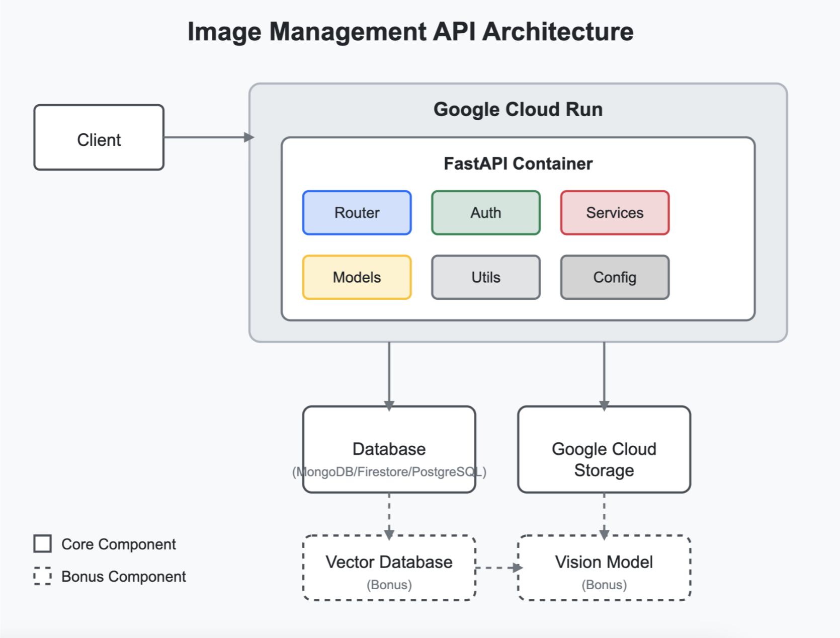
Task: Select the Core Component legend square
Action: tap(42, 544)
